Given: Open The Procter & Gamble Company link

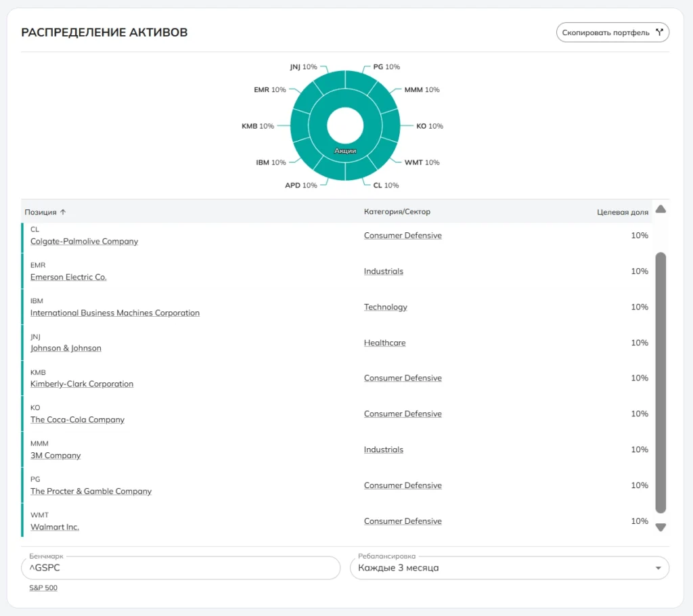Looking at the screenshot, I should [x=91, y=491].
